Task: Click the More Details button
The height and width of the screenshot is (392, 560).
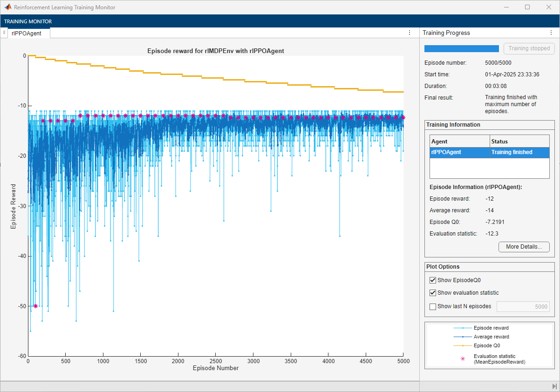Action: click(524, 247)
